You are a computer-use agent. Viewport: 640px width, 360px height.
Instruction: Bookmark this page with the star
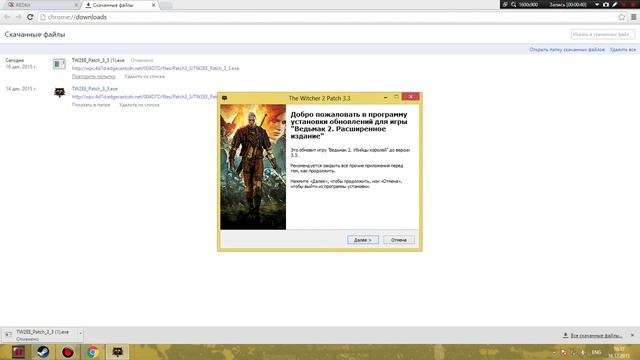(621, 17)
